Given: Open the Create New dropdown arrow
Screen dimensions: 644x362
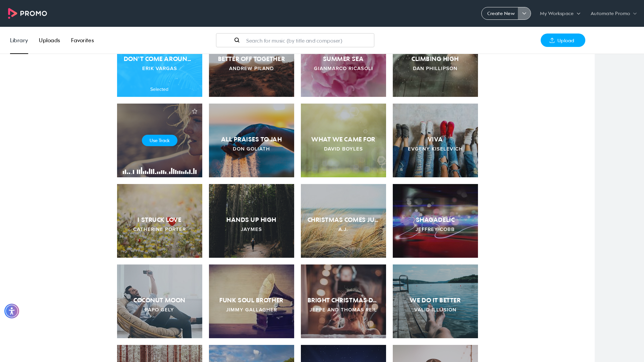Looking at the screenshot, I should click(x=524, y=13).
